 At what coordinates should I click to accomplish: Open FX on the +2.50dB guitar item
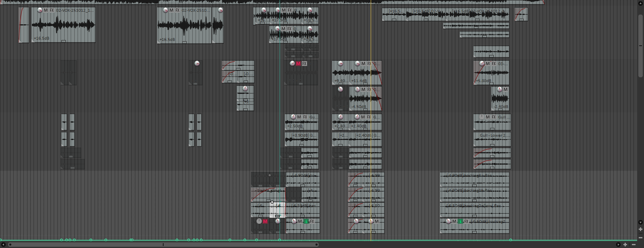(305, 117)
